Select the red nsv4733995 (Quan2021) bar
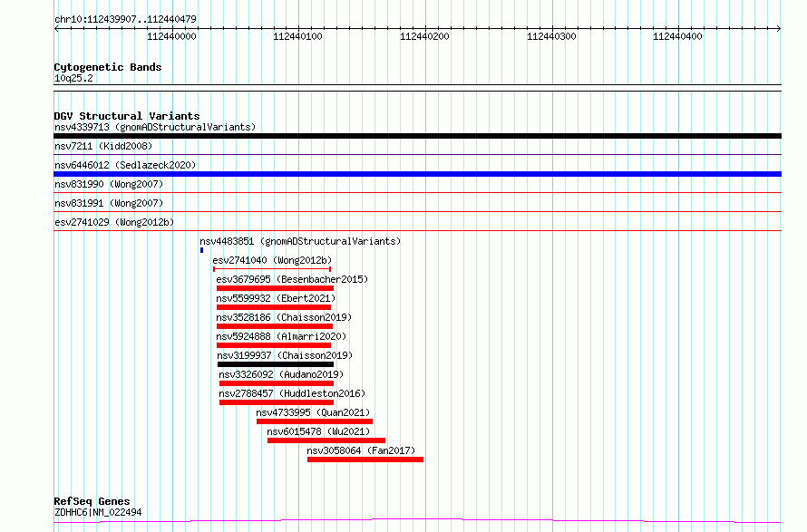Viewport: 807px width, 532px height. [x=314, y=421]
